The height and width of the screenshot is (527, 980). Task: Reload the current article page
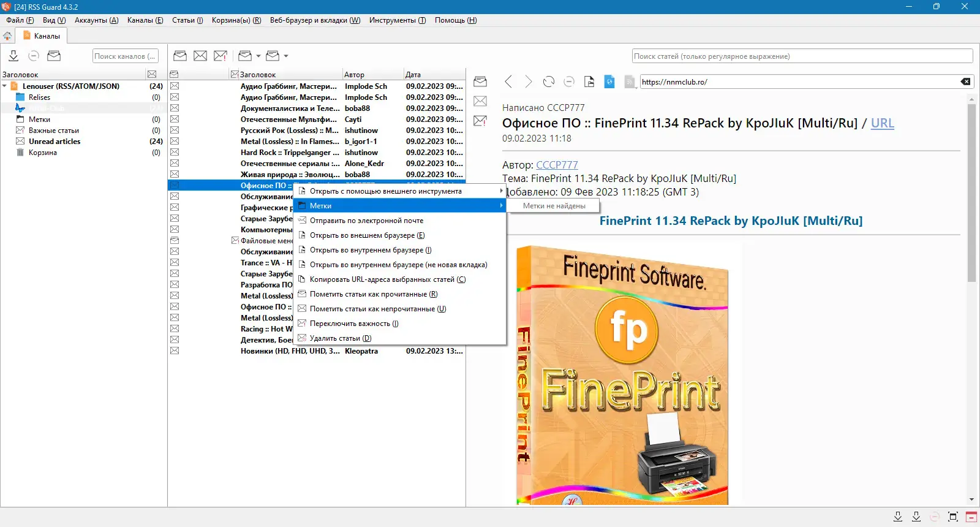click(x=549, y=82)
